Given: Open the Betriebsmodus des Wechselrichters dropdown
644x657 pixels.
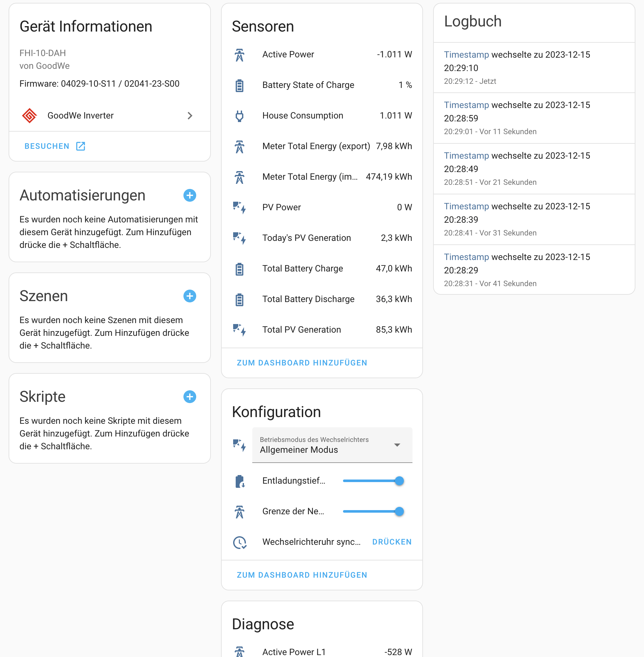Looking at the screenshot, I should [x=332, y=445].
